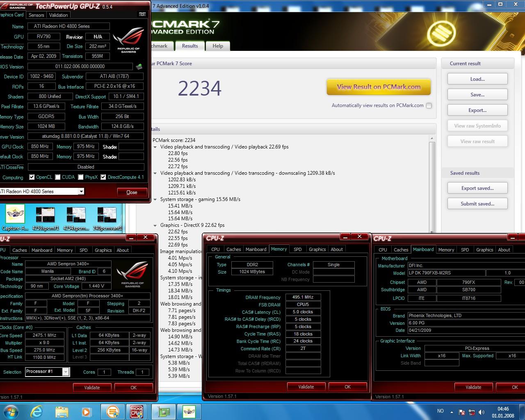This screenshot has height=420, width=525.
Task: Toggle the PhysX checkbox in GPU-Z
Action: [81, 177]
